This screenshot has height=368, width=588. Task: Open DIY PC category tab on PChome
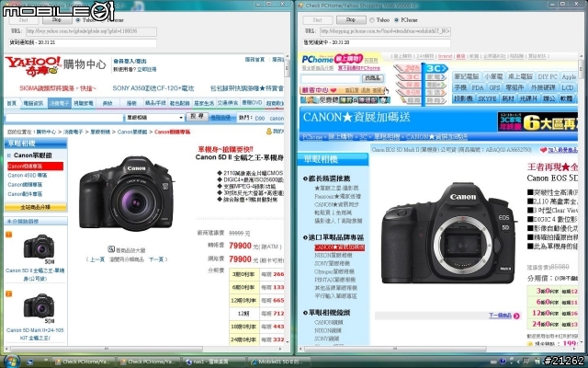(x=548, y=76)
